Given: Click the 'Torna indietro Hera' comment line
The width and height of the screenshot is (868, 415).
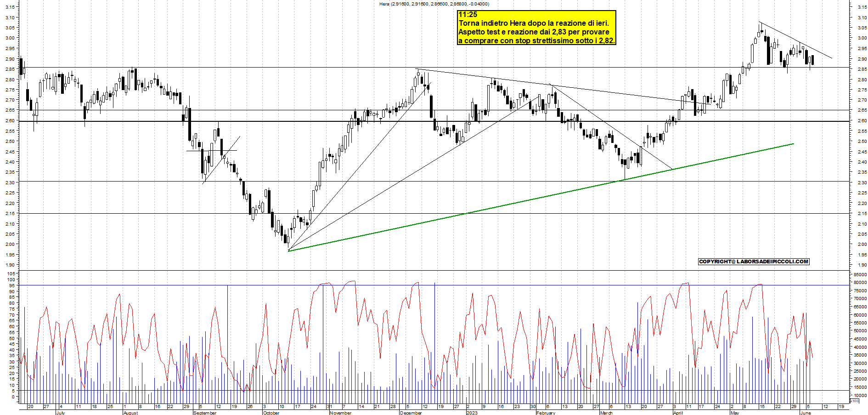Looking at the screenshot, I should click(x=534, y=23).
